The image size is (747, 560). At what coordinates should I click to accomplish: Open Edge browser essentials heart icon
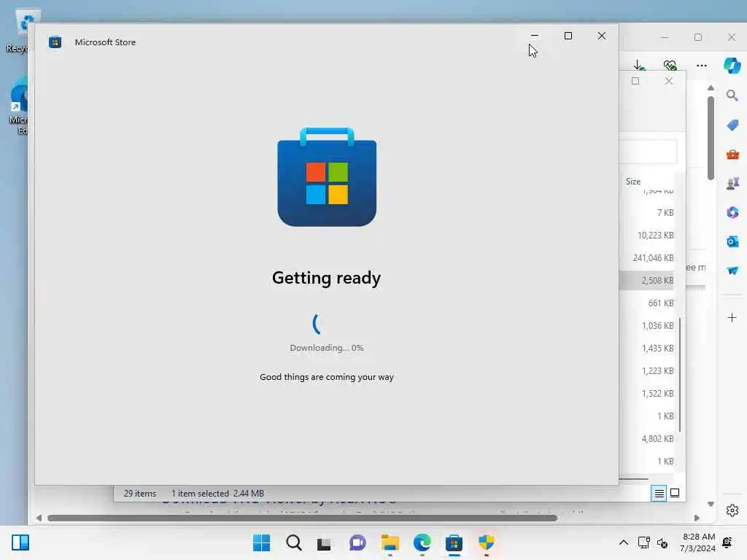click(x=670, y=65)
